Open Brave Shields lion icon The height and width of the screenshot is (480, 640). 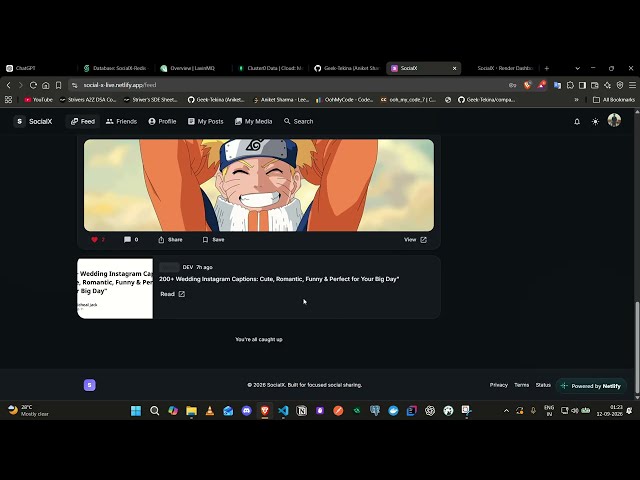click(527, 85)
